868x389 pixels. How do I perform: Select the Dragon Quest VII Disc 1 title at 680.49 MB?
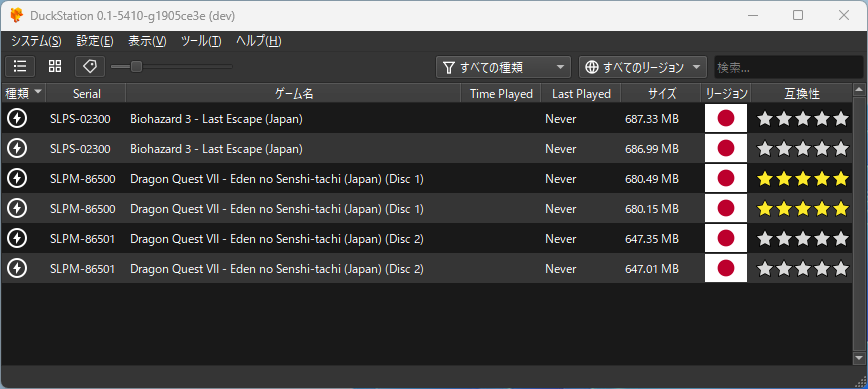(277, 178)
